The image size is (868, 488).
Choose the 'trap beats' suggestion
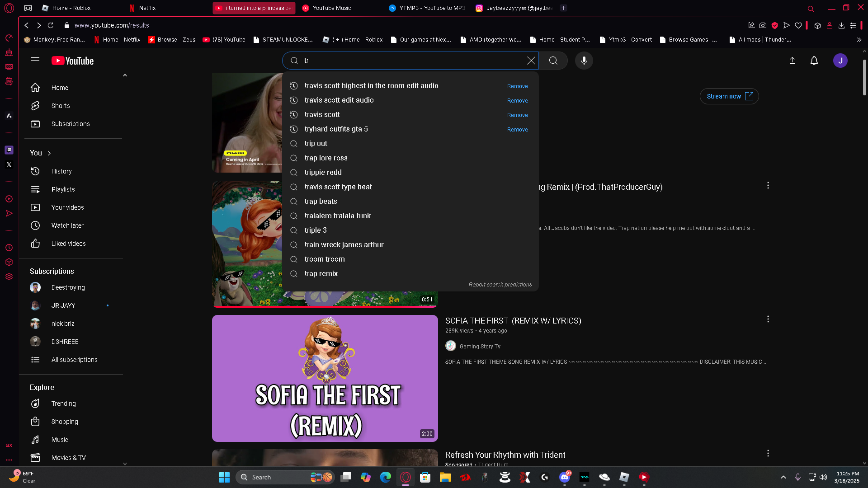coord(410,201)
